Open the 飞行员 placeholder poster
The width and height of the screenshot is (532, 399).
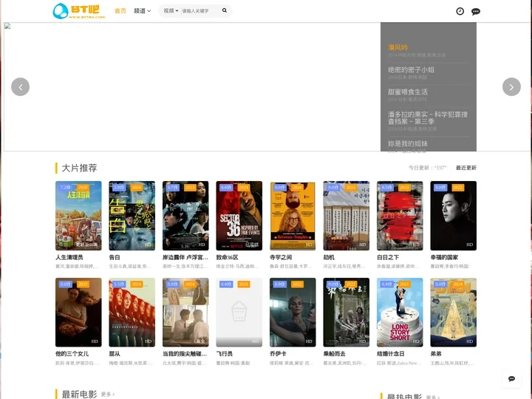point(239,312)
